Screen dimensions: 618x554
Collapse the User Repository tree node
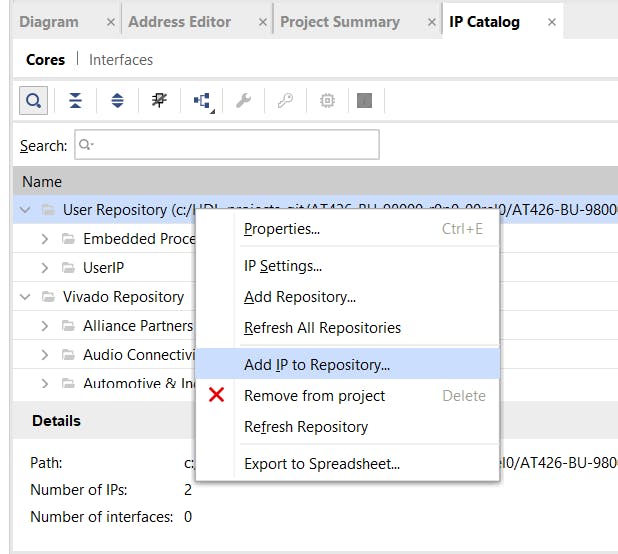pos(25,210)
